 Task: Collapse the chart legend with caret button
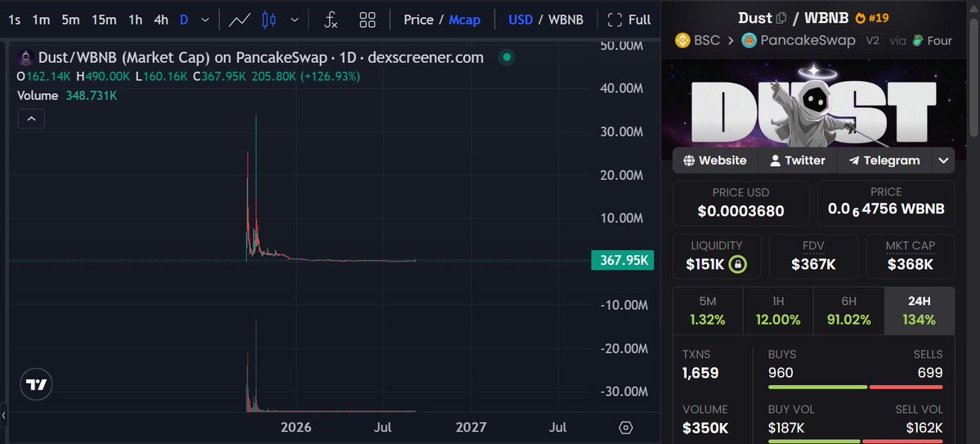(x=31, y=119)
